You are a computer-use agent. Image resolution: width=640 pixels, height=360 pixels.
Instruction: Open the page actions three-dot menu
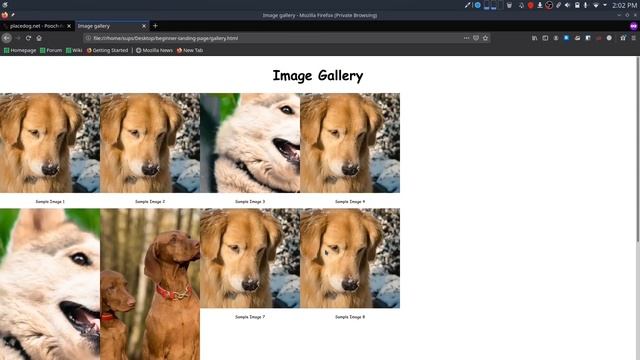click(x=466, y=38)
